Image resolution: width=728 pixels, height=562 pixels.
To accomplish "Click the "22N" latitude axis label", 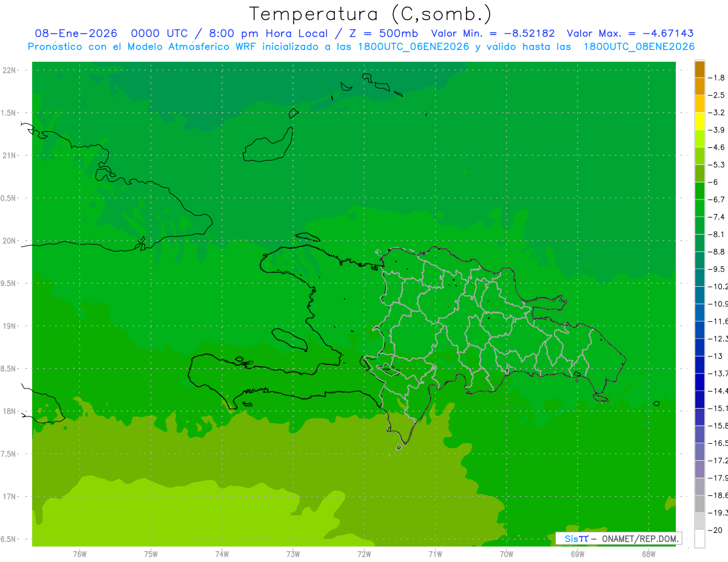I will [x=10, y=70].
